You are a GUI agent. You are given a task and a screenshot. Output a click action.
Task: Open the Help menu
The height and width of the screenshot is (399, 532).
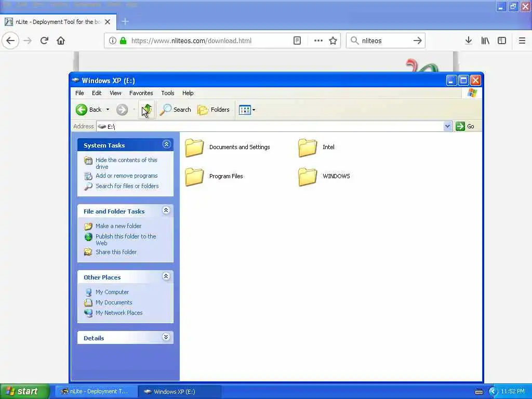coord(188,93)
